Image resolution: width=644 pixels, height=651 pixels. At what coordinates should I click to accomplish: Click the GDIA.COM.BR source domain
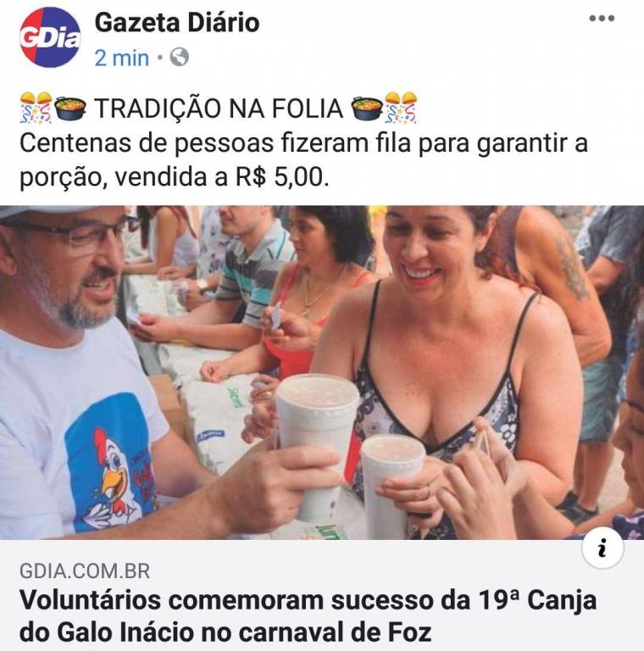(x=85, y=571)
